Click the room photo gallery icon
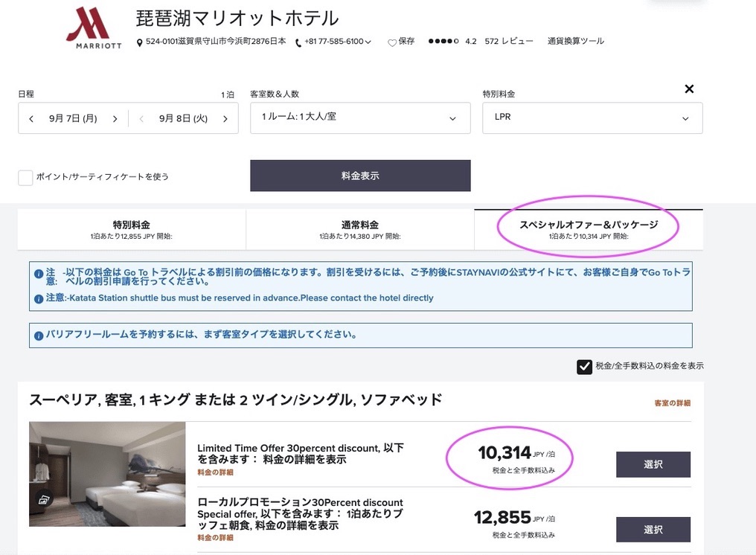Screen dimensions: 756x555 [44, 499]
